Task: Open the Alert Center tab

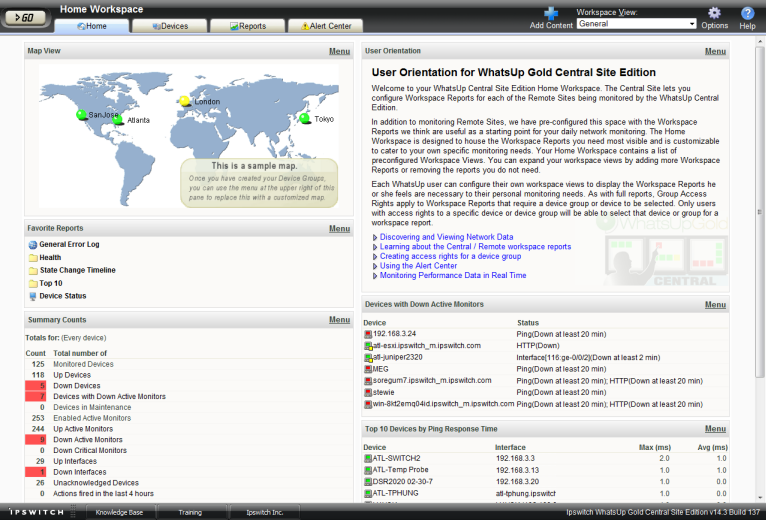Action: pos(326,26)
